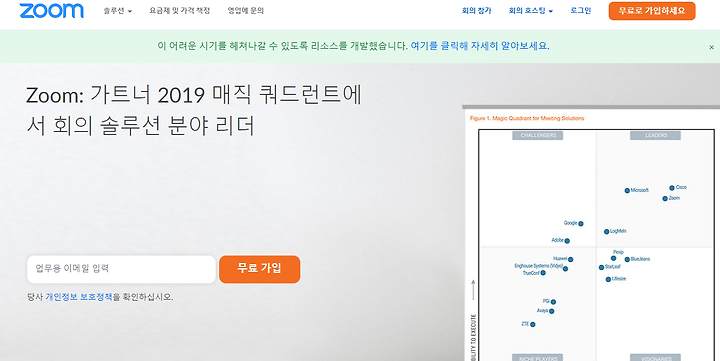This screenshot has height=361, width=720.
Task: Click the Figure 1 Magic Quadrant caption
Action: point(527,118)
